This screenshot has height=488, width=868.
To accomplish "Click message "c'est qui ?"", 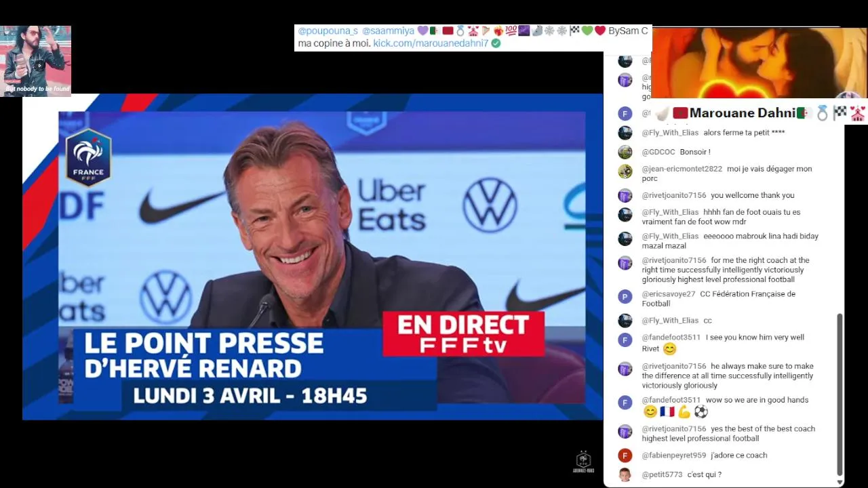I will [705, 474].
